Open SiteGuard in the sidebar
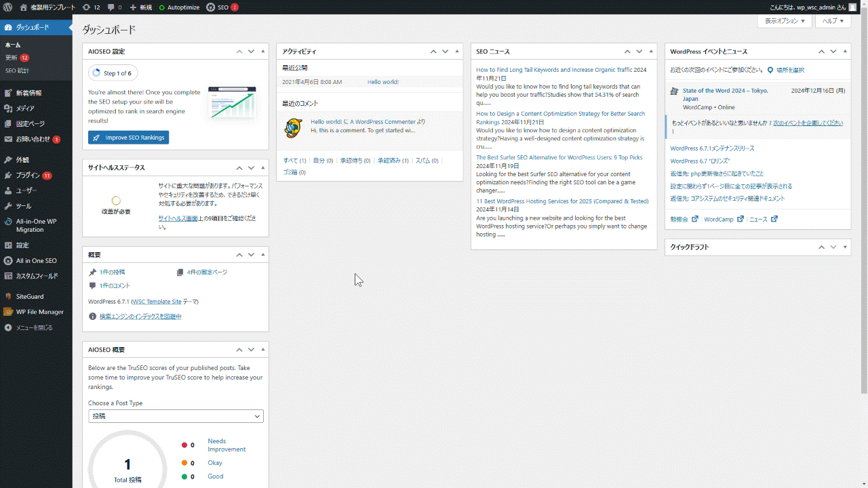Screen dimensions: 868x488 36,296
